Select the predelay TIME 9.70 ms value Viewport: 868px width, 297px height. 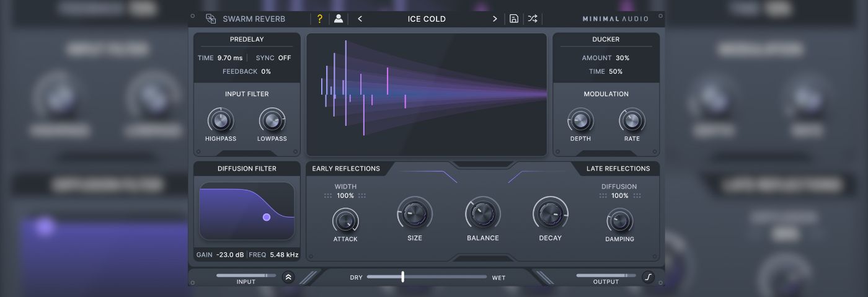point(230,58)
